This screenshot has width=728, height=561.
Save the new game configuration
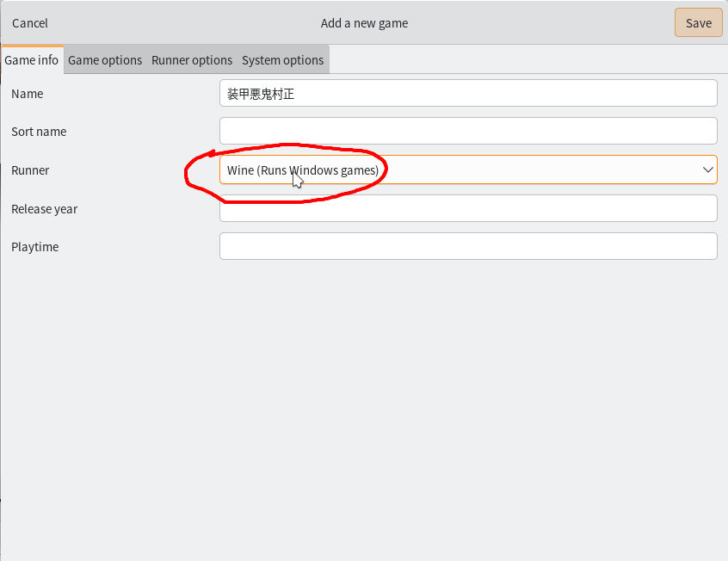698,23
